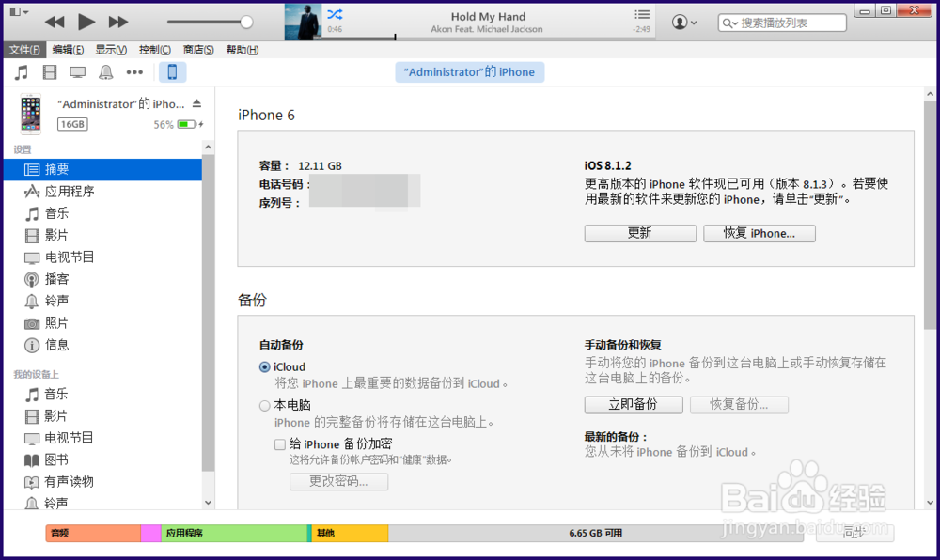Enable 给 iPhone 备份加密 checkbox
This screenshot has height=560, width=940.
(x=280, y=444)
